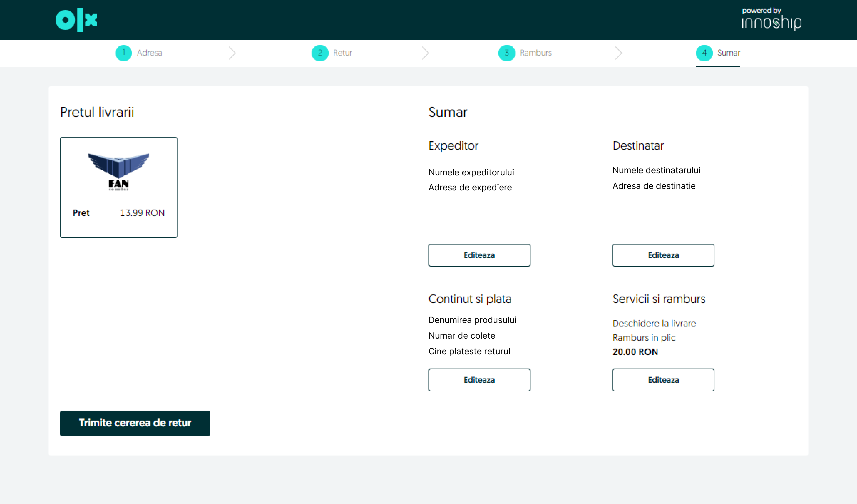Image resolution: width=857 pixels, height=504 pixels.
Task: Click step 4 circle for Sumar
Action: point(704,53)
